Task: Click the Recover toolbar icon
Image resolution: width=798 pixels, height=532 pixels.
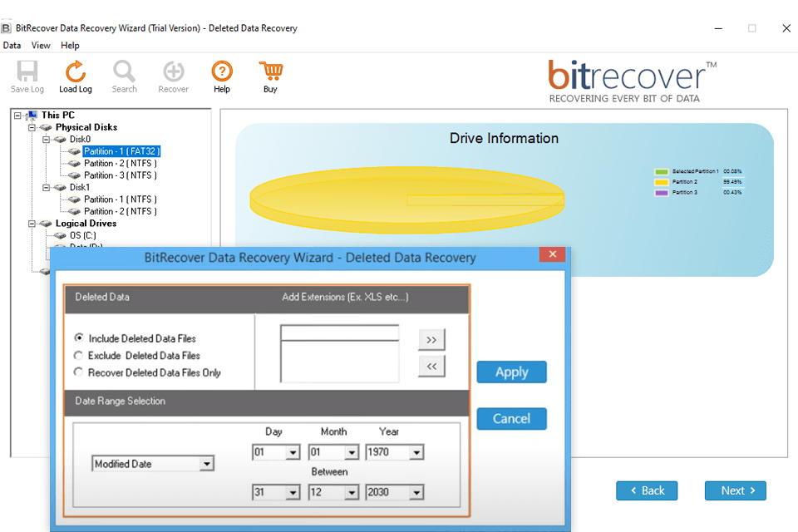Action: [x=174, y=71]
